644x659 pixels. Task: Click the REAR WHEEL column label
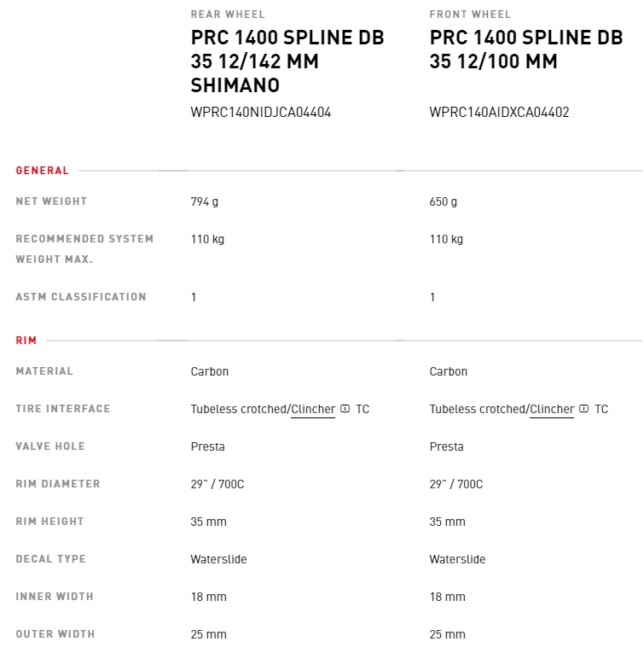click(x=228, y=15)
